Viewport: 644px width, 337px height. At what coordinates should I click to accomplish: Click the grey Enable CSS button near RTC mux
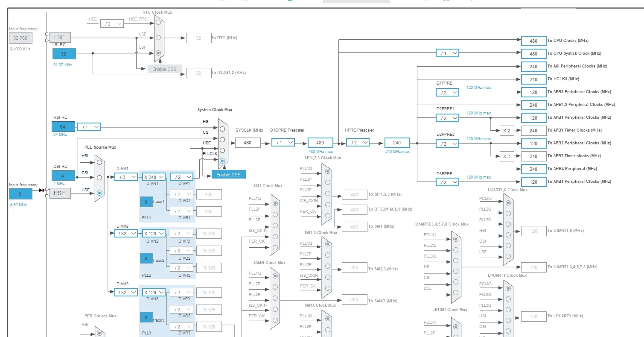(x=164, y=69)
